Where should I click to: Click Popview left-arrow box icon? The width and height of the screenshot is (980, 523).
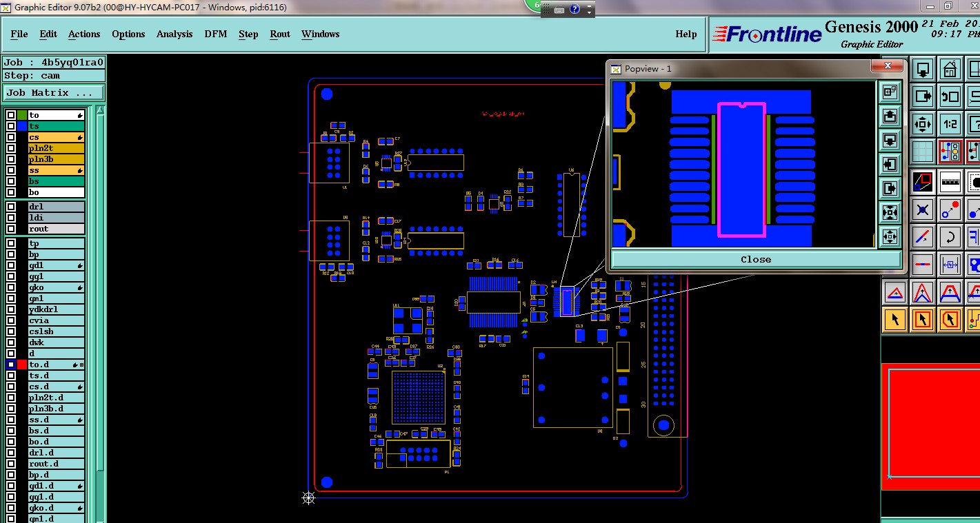point(890,164)
